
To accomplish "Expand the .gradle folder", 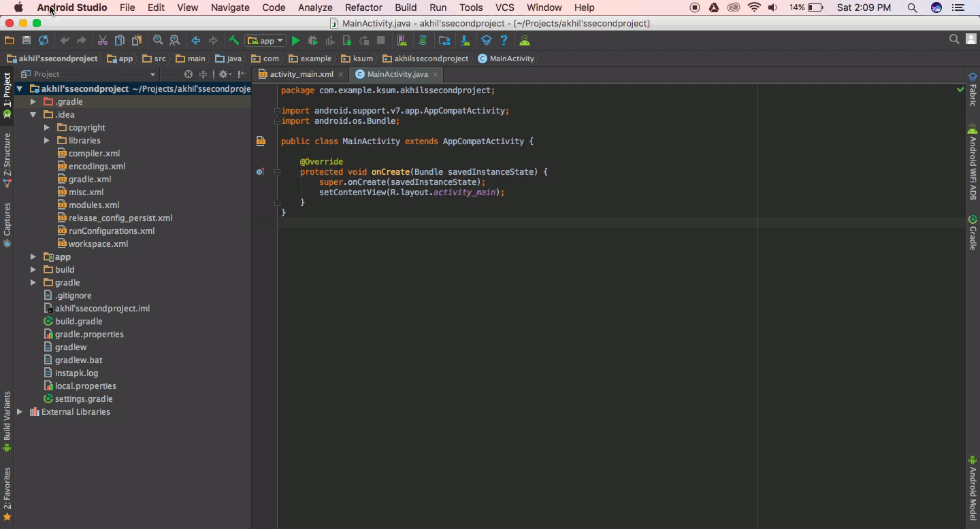I will point(33,101).
